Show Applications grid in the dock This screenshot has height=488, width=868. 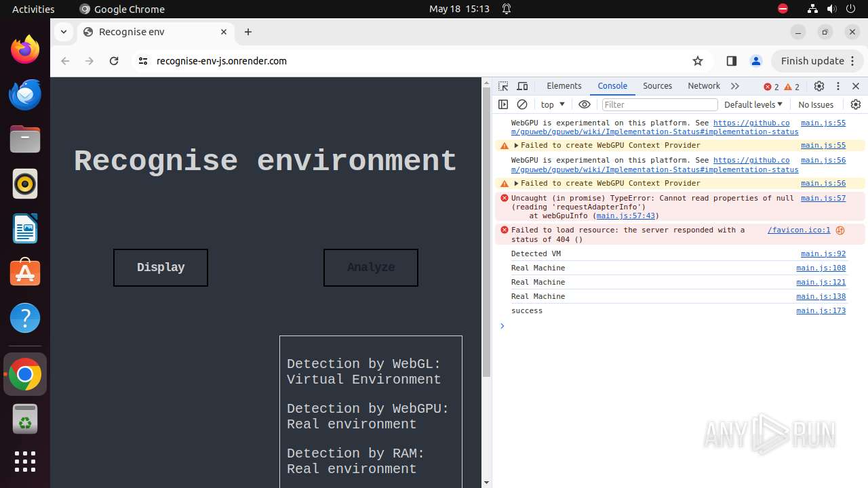(x=25, y=462)
